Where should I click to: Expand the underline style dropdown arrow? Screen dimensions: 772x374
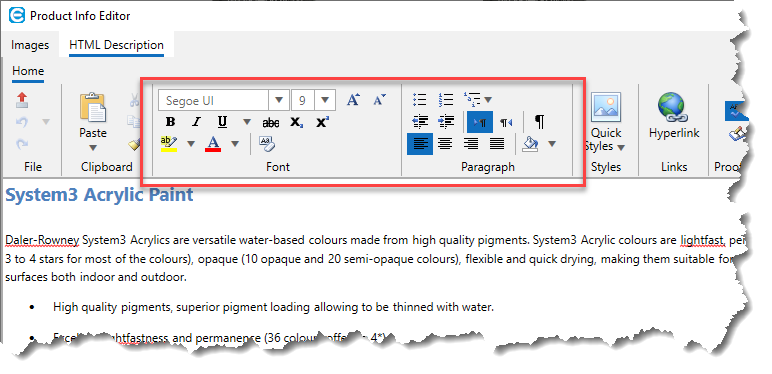pyautogui.click(x=247, y=122)
